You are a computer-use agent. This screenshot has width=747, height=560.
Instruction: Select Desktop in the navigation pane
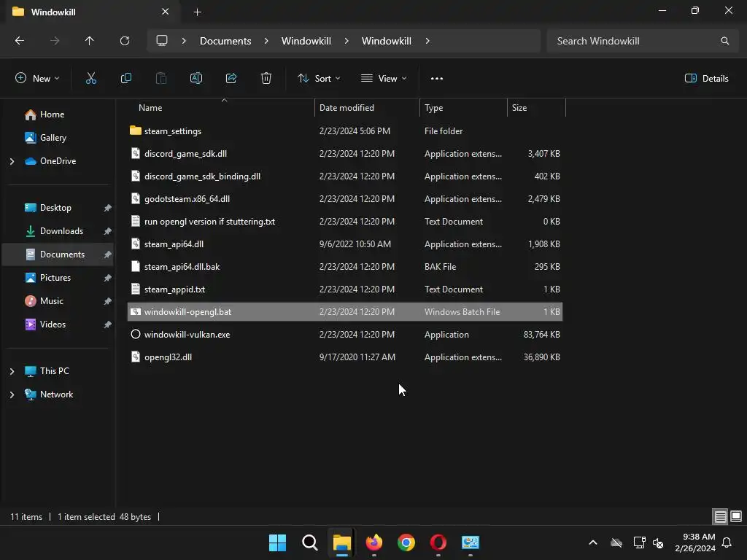57,208
